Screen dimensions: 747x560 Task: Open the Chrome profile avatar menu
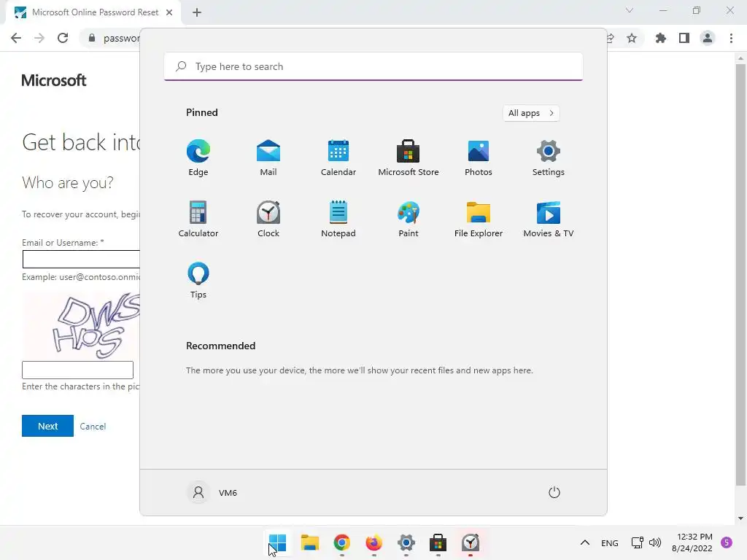click(x=708, y=38)
